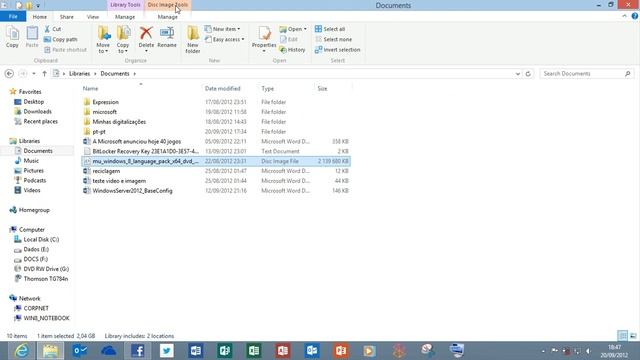Click Copy path in the ribbon

(x=60, y=40)
